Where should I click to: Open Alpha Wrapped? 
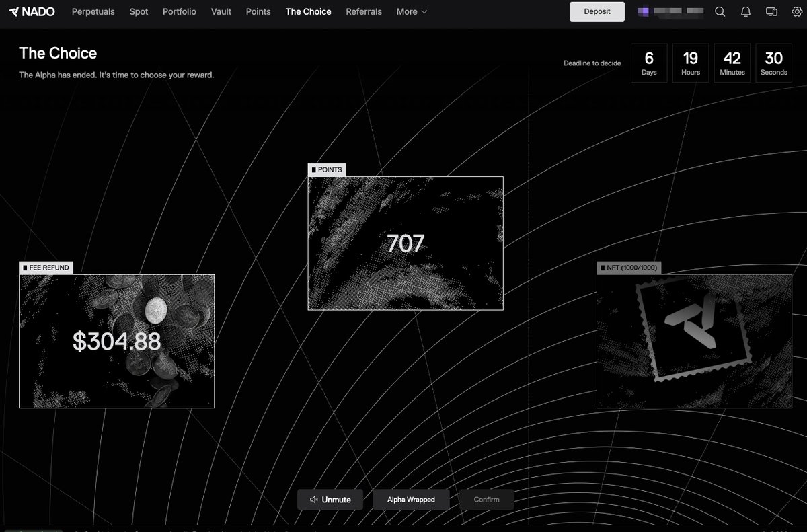(411, 500)
